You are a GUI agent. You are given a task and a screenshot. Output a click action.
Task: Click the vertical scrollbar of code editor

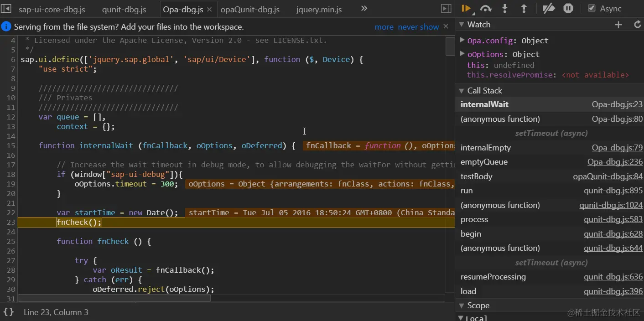click(450, 46)
